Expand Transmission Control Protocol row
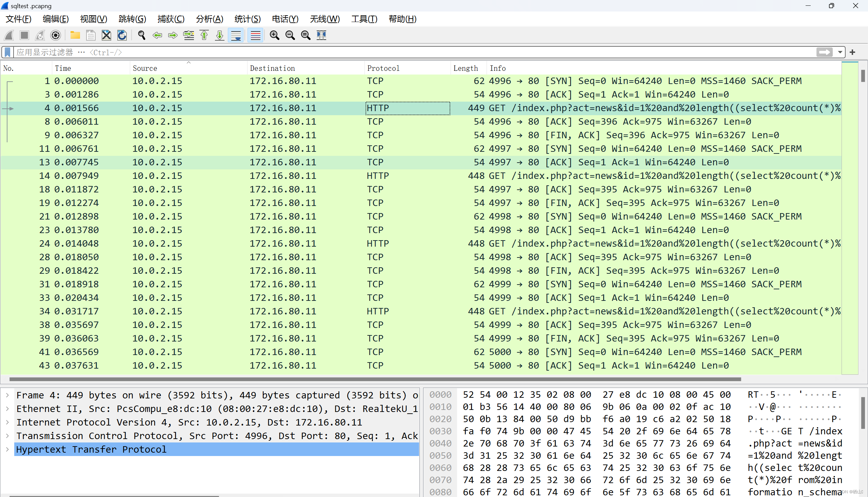 [x=7, y=436]
